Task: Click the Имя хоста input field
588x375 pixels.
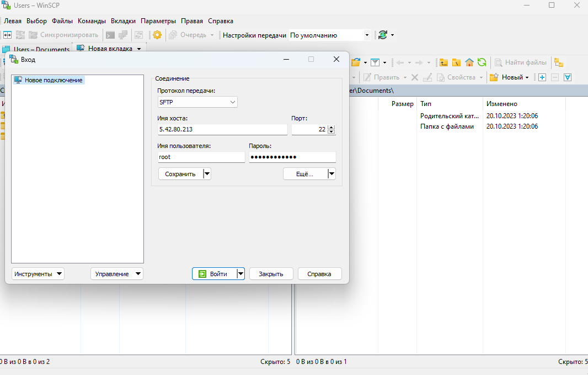Action: (x=222, y=129)
